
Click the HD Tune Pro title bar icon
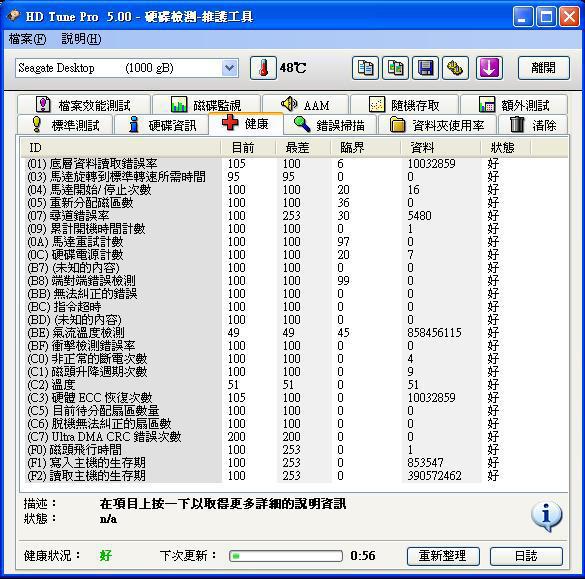pos(14,16)
